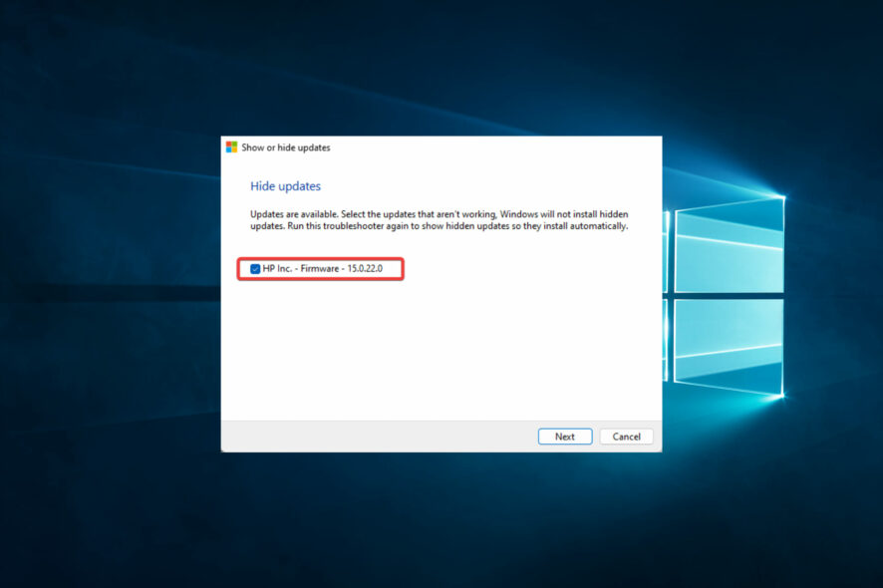Click the "Show or hide updates" window title
The width and height of the screenshot is (883, 588).
(286, 147)
